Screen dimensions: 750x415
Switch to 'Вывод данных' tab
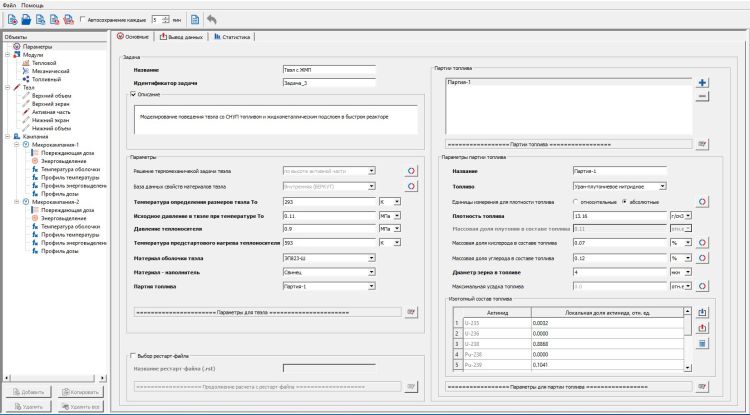pos(181,37)
